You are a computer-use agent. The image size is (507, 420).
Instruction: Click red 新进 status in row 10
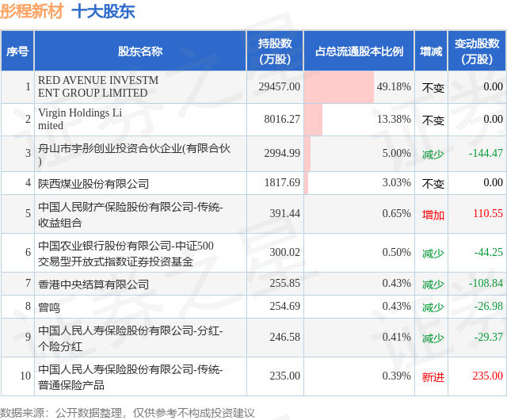(x=433, y=377)
